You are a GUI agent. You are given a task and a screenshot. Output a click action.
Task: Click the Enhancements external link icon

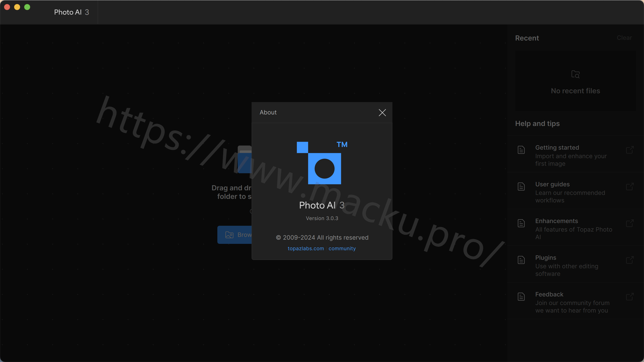tap(630, 223)
